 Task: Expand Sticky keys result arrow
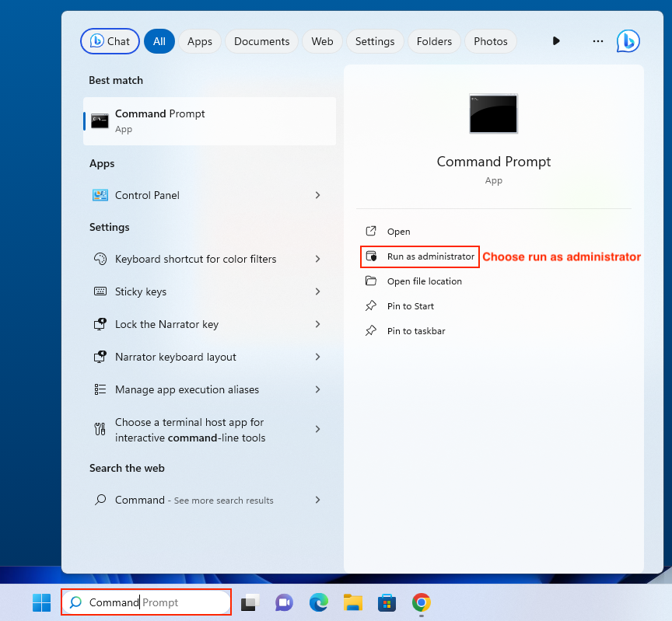pyautogui.click(x=317, y=291)
